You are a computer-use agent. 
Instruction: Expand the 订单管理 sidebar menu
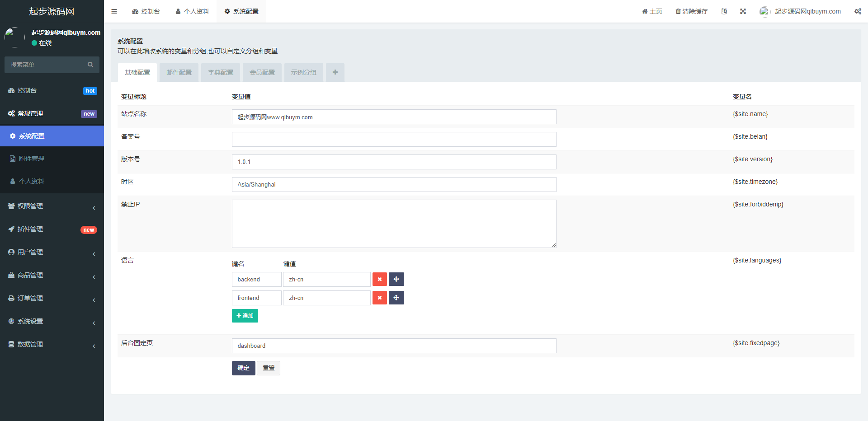click(52, 298)
